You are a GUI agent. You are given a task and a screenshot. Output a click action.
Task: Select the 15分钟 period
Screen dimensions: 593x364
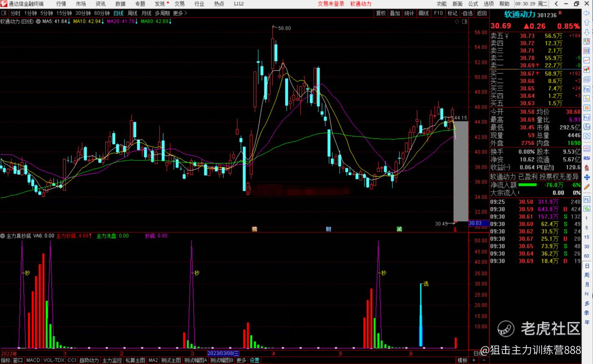[x=64, y=13]
